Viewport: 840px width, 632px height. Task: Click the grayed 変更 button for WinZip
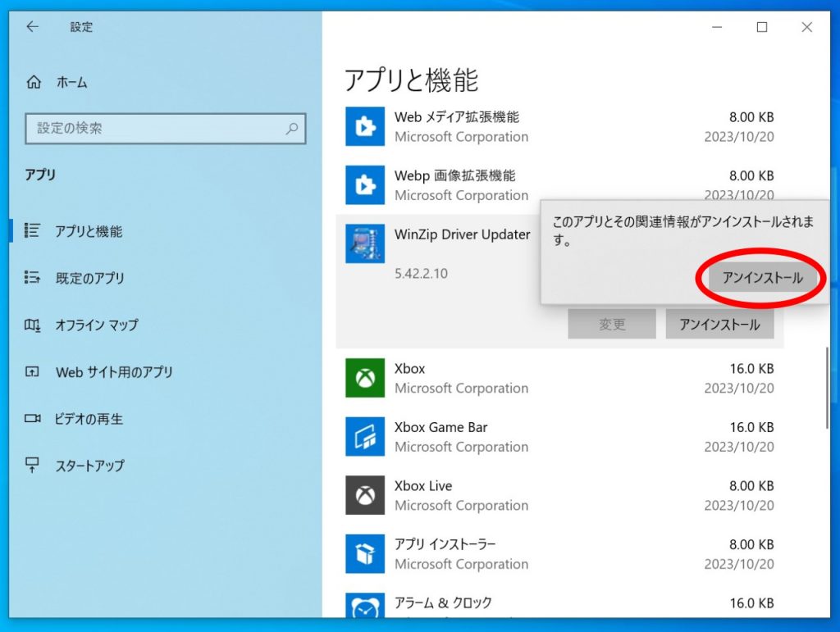(x=611, y=324)
